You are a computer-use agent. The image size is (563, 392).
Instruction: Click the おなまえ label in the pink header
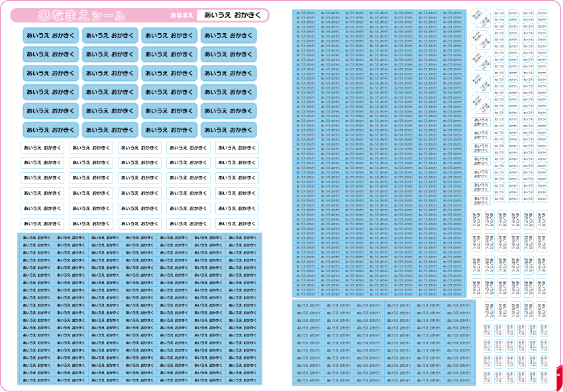(182, 15)
